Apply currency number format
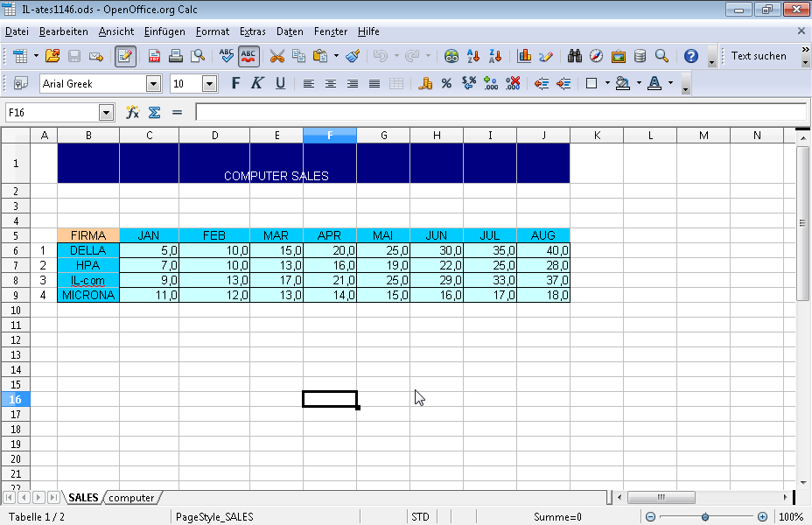Viewport: 812px width, 525px height. pos(424,83)
